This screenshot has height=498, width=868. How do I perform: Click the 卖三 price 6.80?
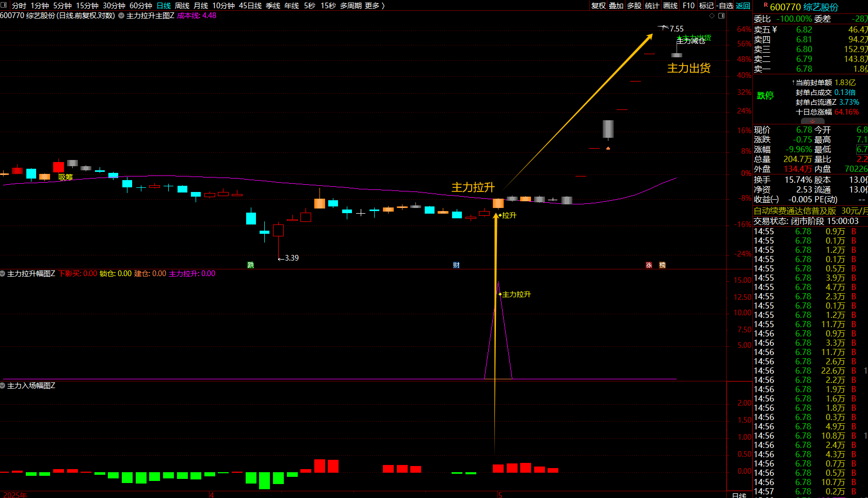tap(804, 49)
